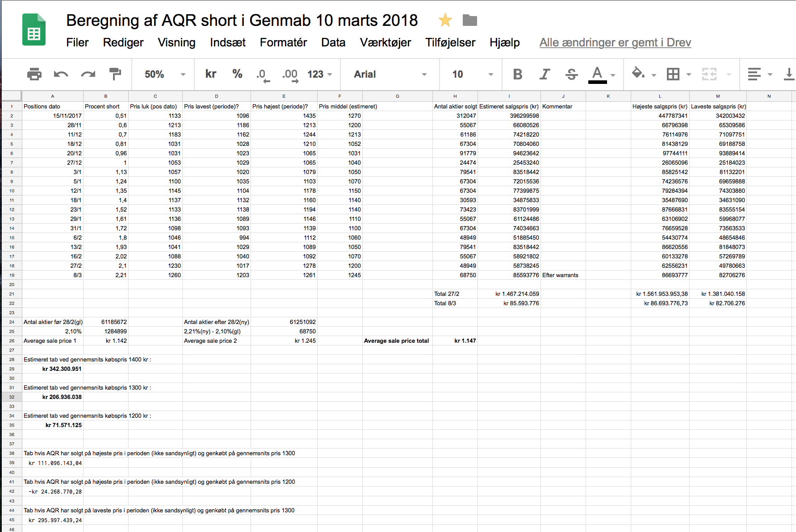Expand the horizontal align dropdown arrow
796x532 pixels.
point(770,75)
